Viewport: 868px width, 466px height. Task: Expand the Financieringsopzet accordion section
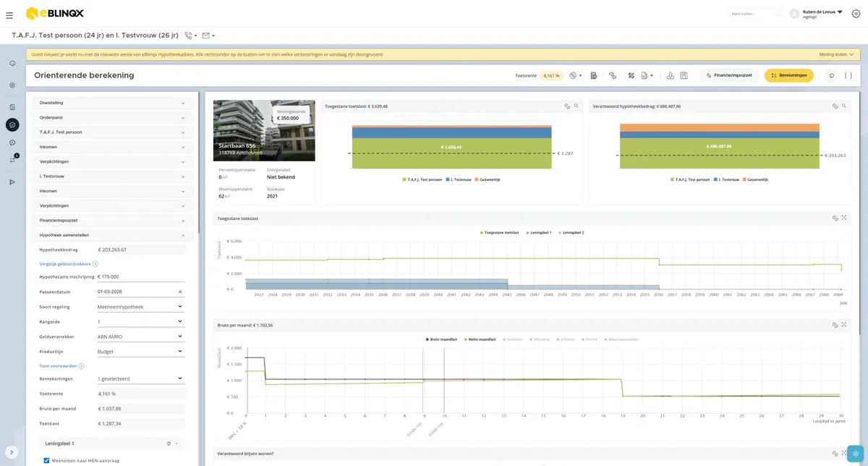pos(112,220)
